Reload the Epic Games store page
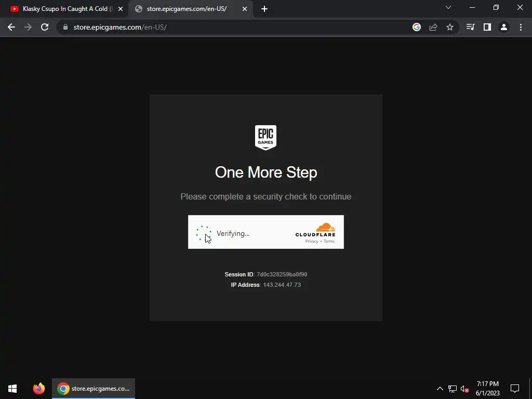Screen dimensions: 532x399 click(x=45, y=27)
